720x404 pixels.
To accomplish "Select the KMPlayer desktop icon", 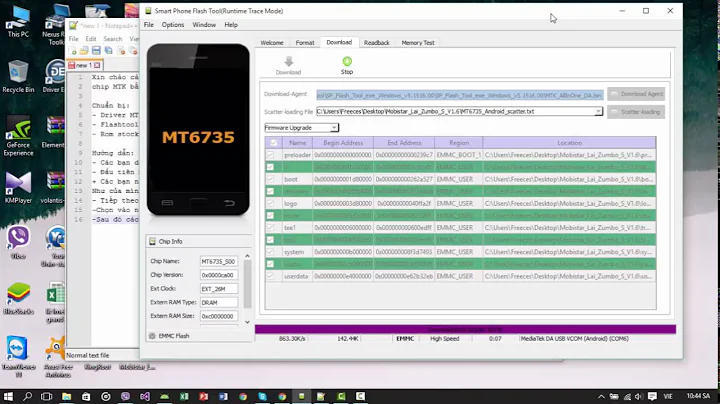I will click(18, 188).
